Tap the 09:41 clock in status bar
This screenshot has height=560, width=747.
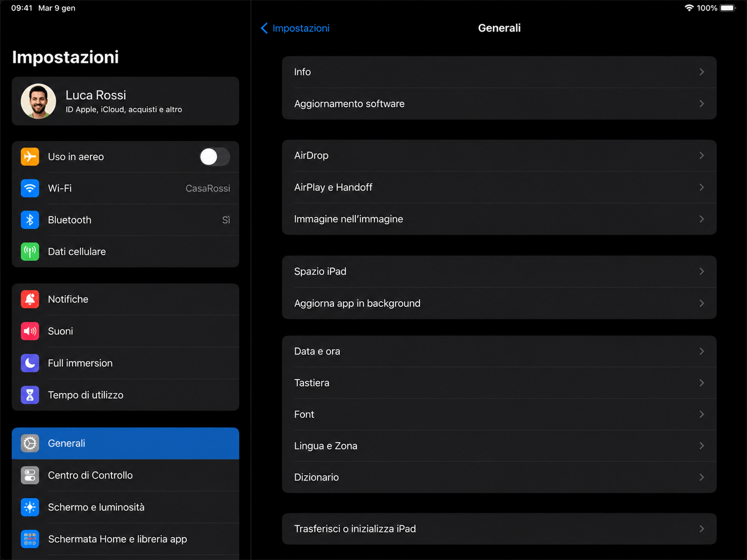click(22, 8)
